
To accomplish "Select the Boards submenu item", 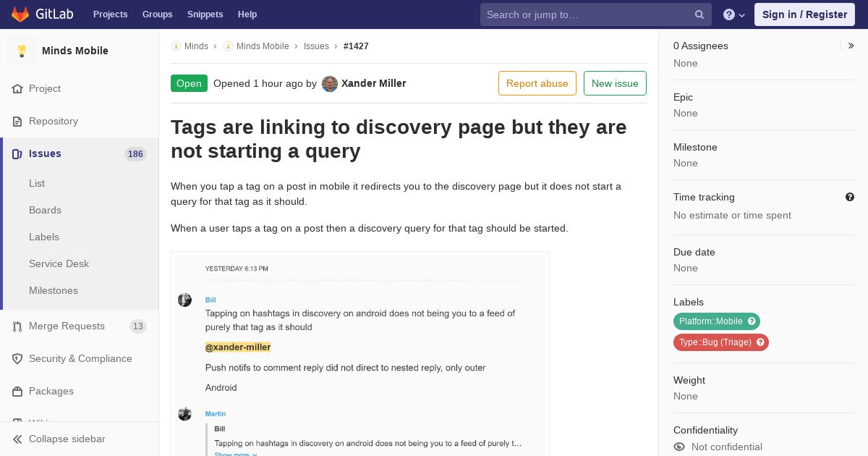I will (x=45, y=210).
